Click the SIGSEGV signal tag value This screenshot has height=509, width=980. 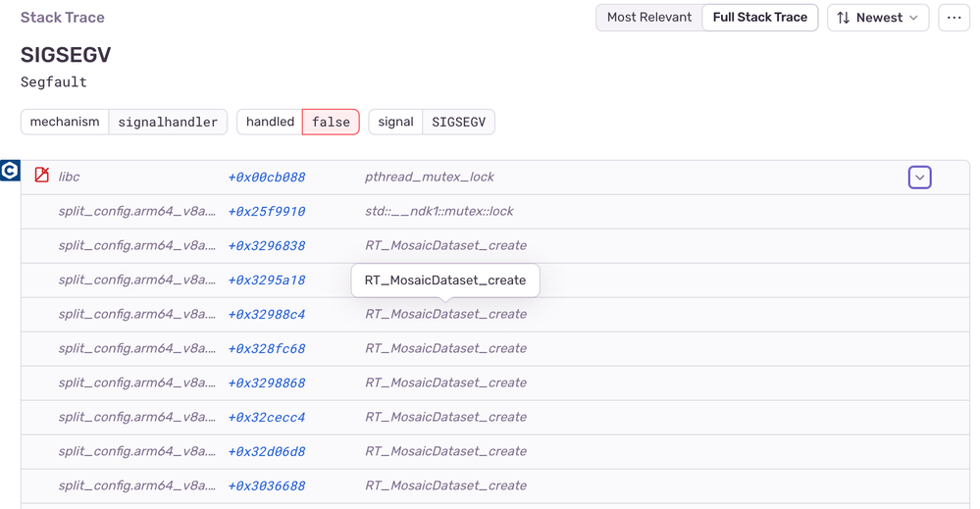click(458, 122)
